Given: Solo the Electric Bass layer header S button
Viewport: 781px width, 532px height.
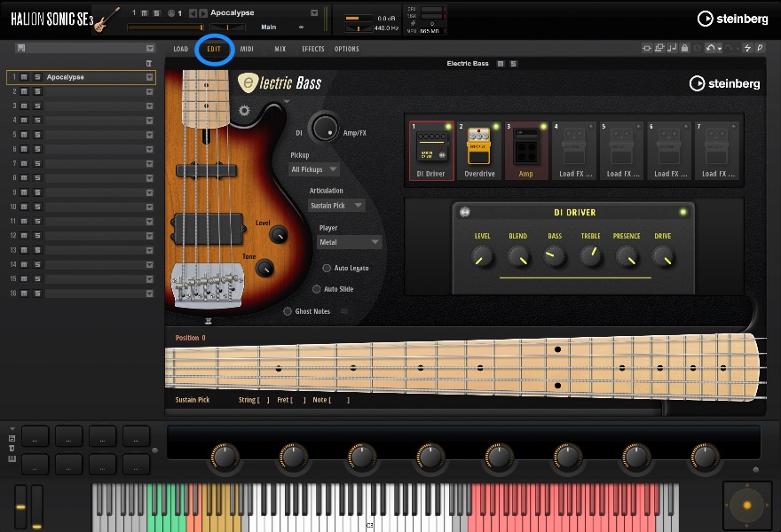Looking at the screenshot, I should (514, 64).
